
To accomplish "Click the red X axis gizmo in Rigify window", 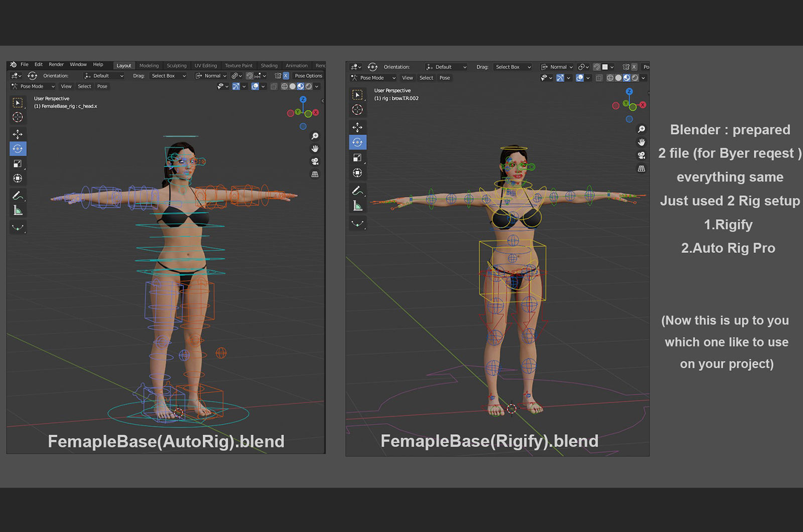I will [643, 105].
